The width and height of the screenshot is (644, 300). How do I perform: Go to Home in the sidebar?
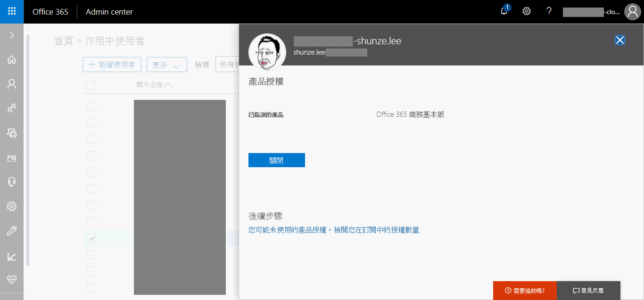pyautogui.click(x=12, y=60)
